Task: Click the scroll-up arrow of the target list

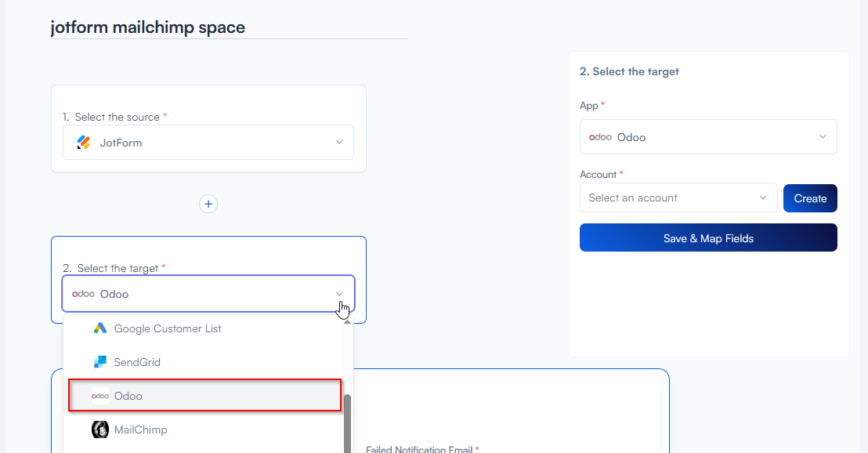Action: coord(347,322)
